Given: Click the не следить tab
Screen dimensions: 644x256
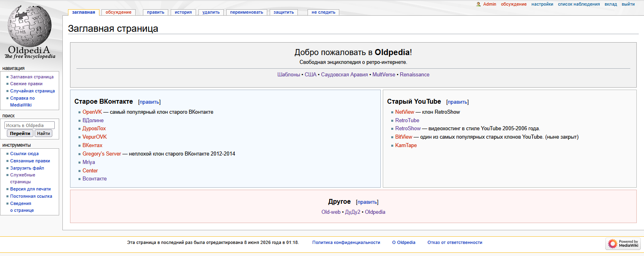Looking at the screenshot, I should tap(323, 12).
